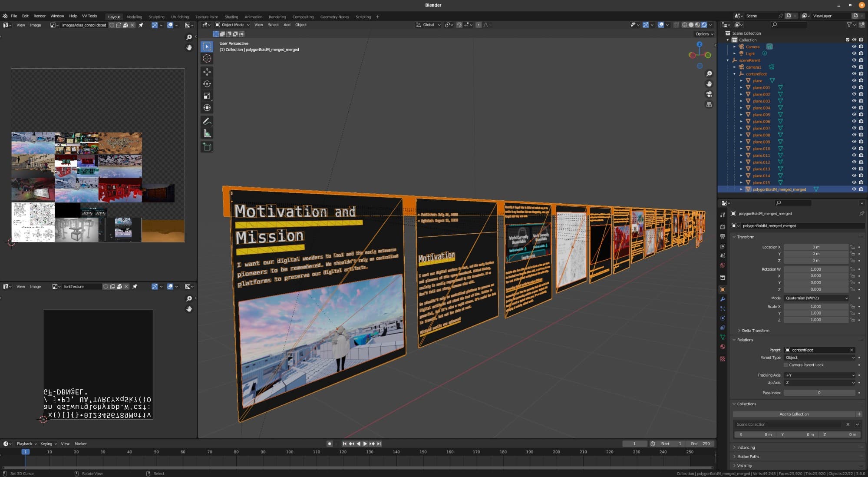This screenshot has width=868, height=477.
Task: Select plane.010 in the outliner
Action: 761,149
